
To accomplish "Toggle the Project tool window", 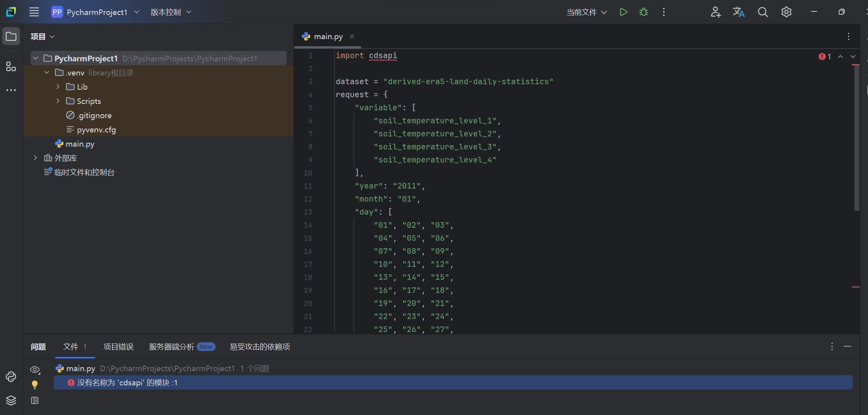I will [x=11, y=36].
